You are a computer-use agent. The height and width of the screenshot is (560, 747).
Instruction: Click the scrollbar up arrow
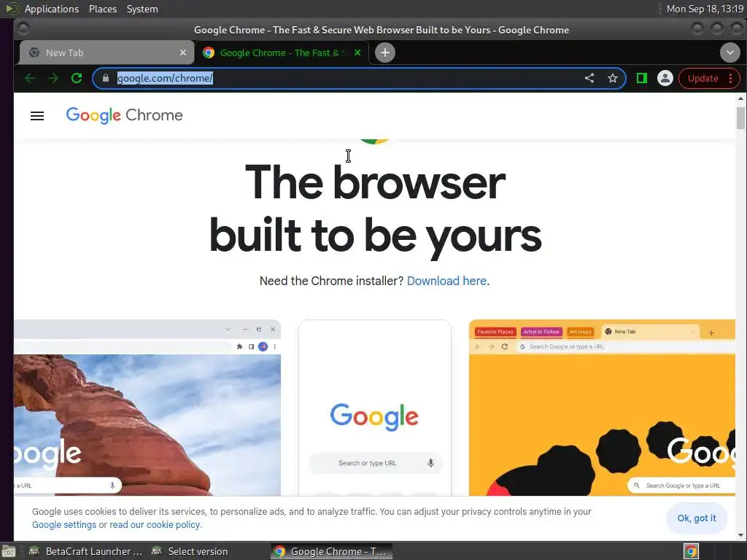click(740, 98)
